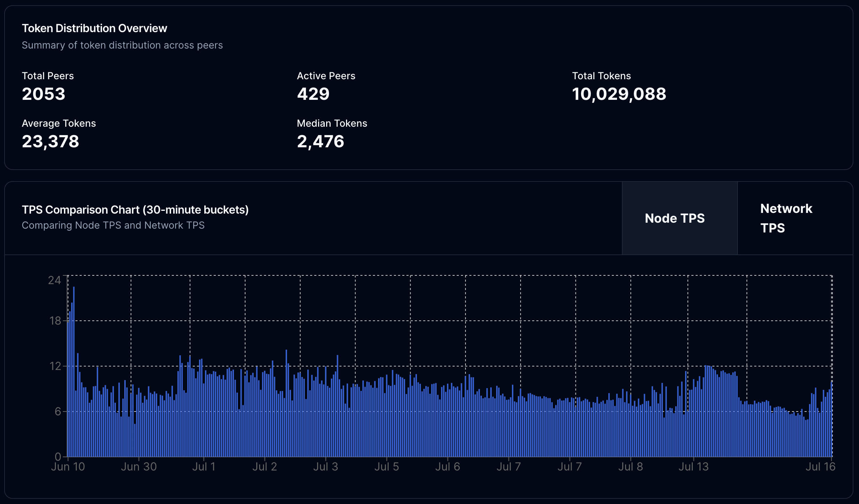
Task: Click the Jul 2 x-axis label
Action: point(265,467)
